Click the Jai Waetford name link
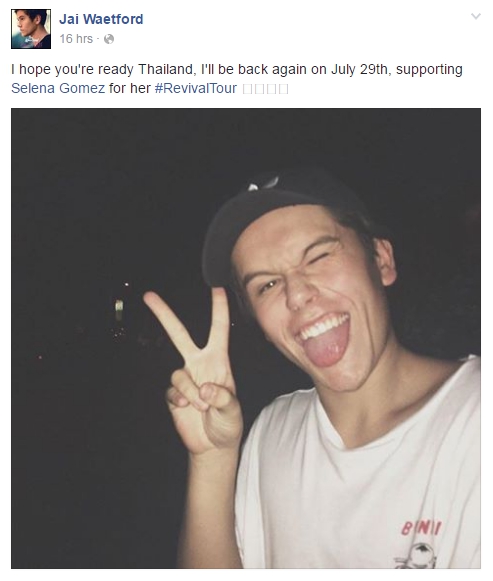The image size is (493, 581). pyautogui.click(x=101, y=19)
